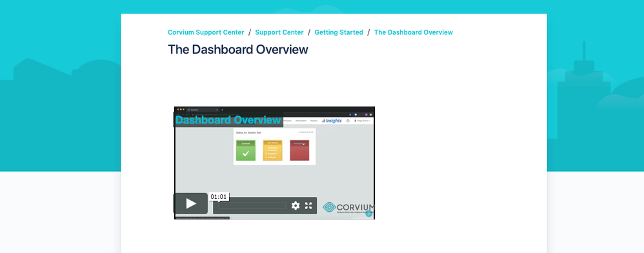Click the yellow Test Results tile in video
644x253 pixels.
pos(272,150)
